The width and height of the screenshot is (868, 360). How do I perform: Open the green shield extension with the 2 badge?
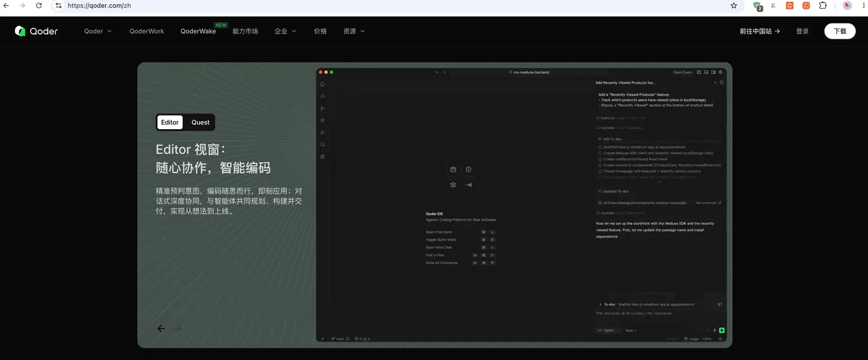(758, 6)
